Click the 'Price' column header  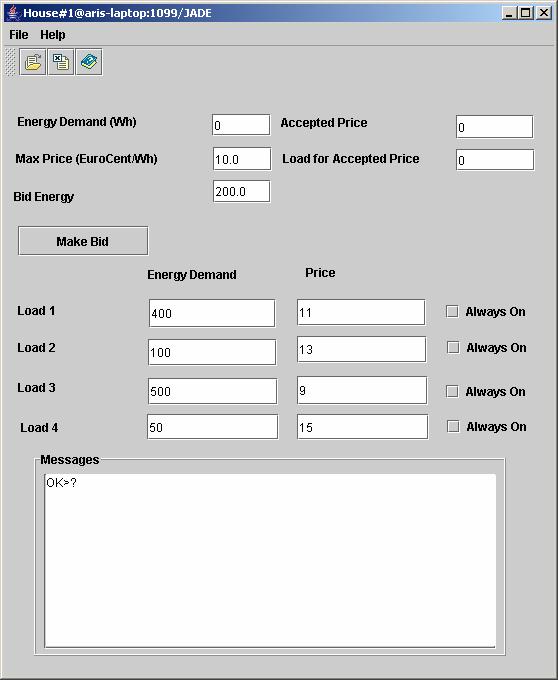(x=320, y=273)
